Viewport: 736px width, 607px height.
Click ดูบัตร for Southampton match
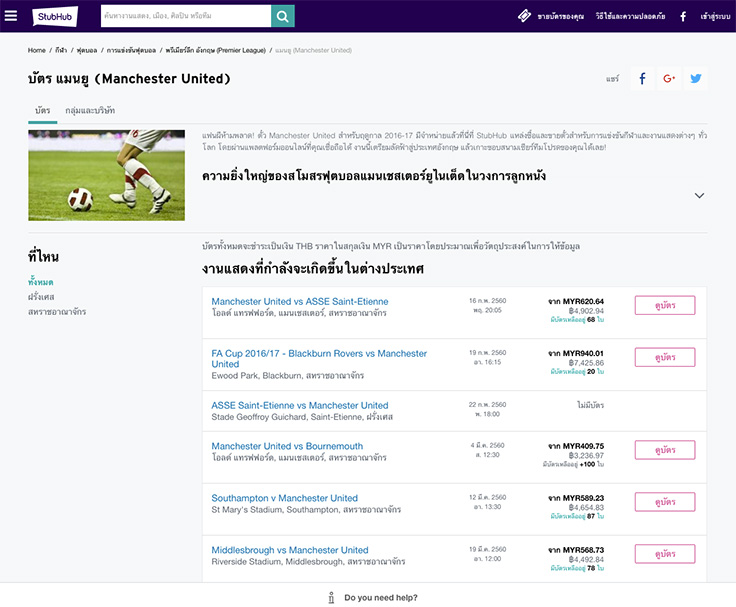click(x=665, y=502)
